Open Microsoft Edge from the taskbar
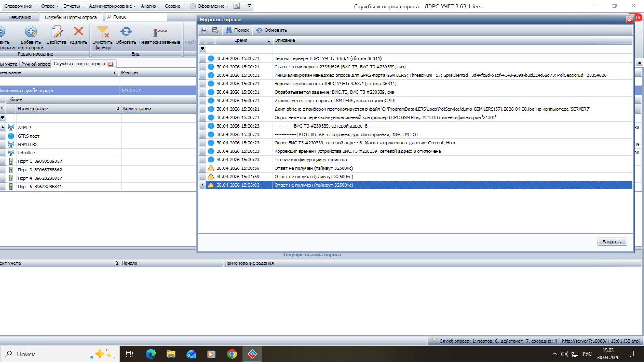The image size is (644, 362). (x=151, y=354)
